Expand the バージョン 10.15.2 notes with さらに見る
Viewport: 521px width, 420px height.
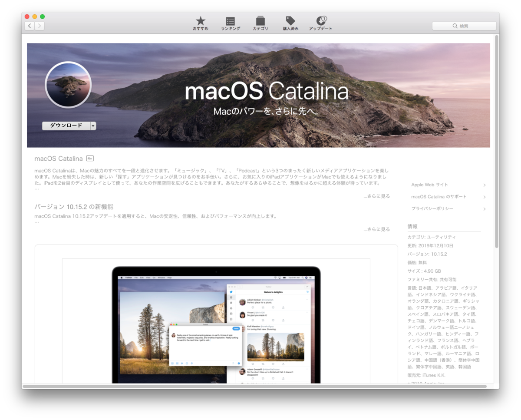[377, 229]
